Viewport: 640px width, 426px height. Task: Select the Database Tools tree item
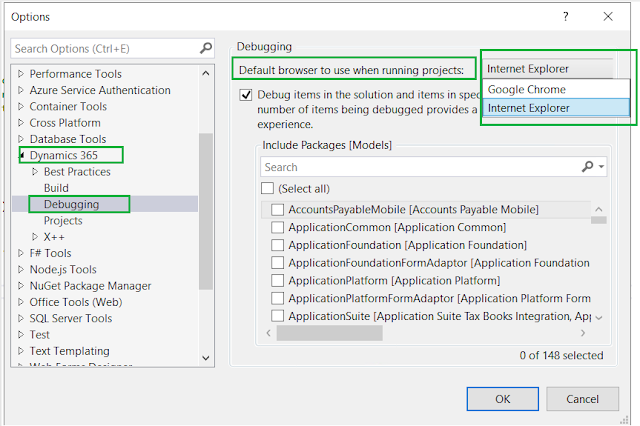tap(68, 139)
